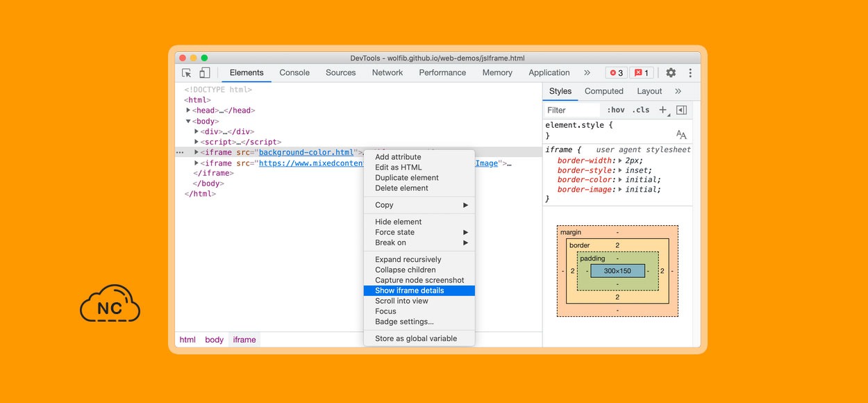Choose Edit as HTML
The width and height of the screenshot is (868, 403).
pyautogui.click(x=419, y=167)
